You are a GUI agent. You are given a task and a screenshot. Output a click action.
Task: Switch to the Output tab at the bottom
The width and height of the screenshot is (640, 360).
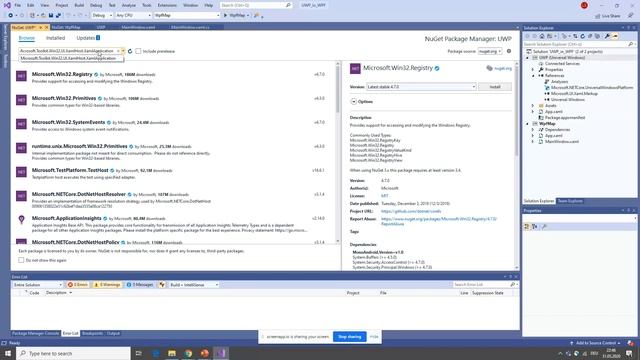tap(113, 333)
